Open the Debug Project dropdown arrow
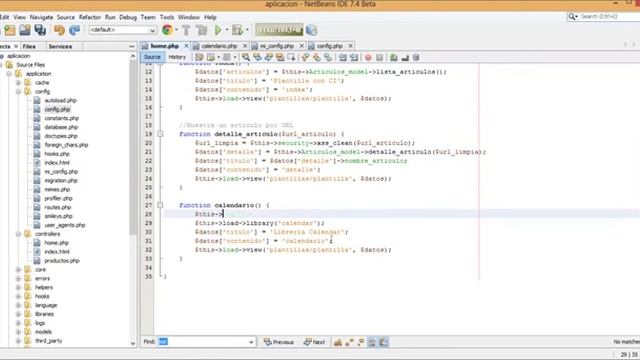 click(x=247, y=30)
